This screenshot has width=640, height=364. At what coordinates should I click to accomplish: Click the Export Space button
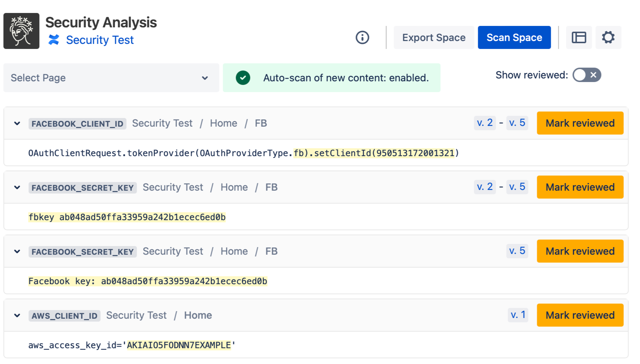pyautogui.click(x=434, y=37)
